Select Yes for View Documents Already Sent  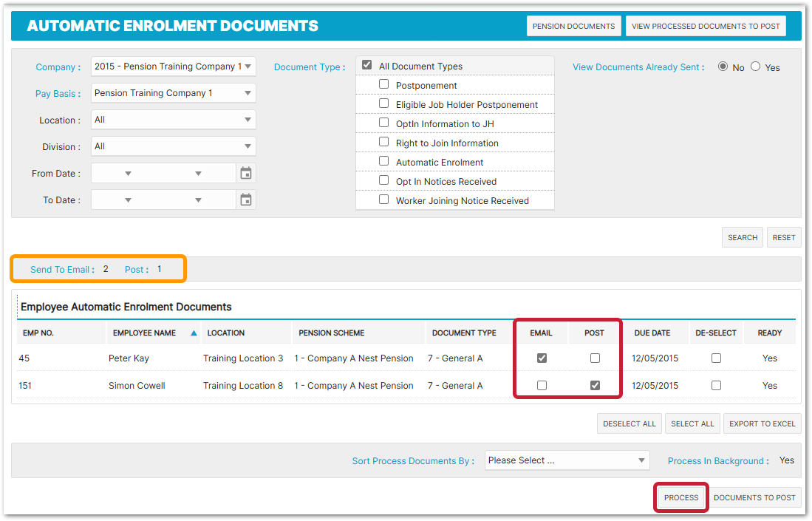[x=755, y=67]
